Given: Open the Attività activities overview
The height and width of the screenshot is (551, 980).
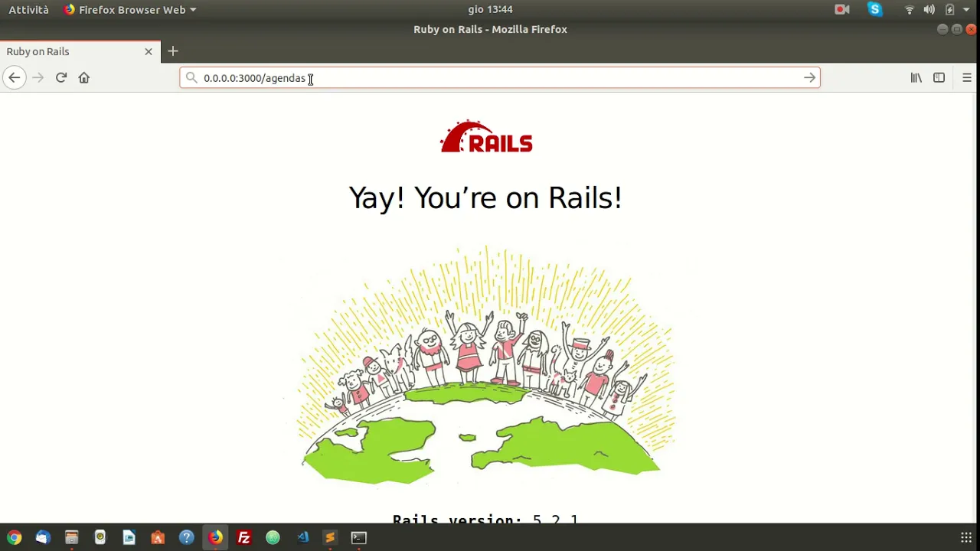Looking at the screenshot, I should [x=28, y=9].
